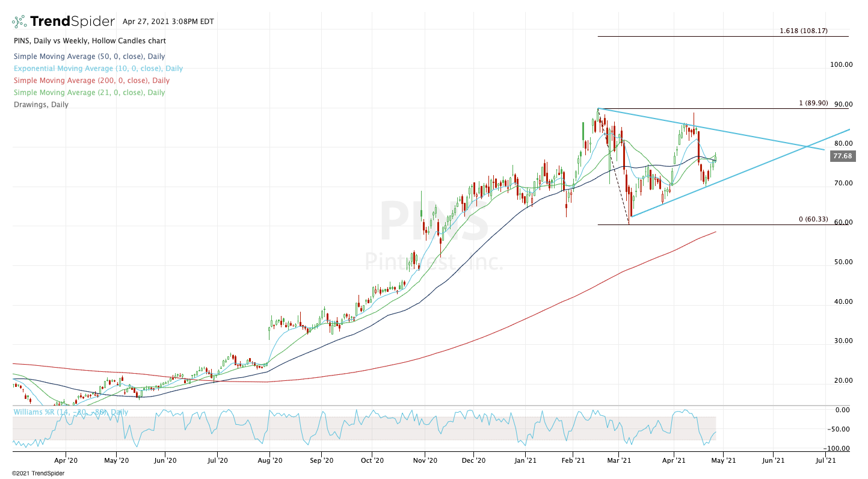Click the Jul '21 date axis label
The image size is (868, 479).
(x=825, y=462)
